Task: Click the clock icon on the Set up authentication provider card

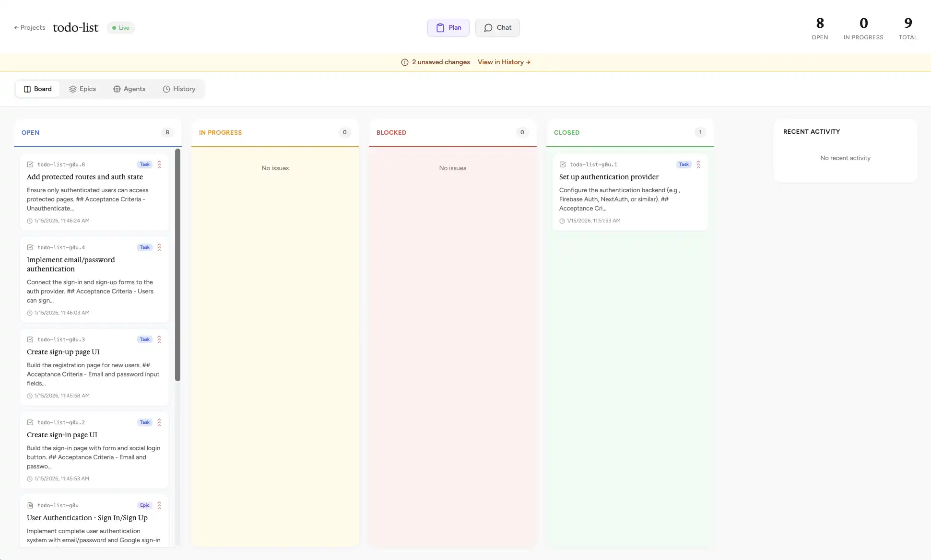Action: pyautogui.click(x=562, y=221)
